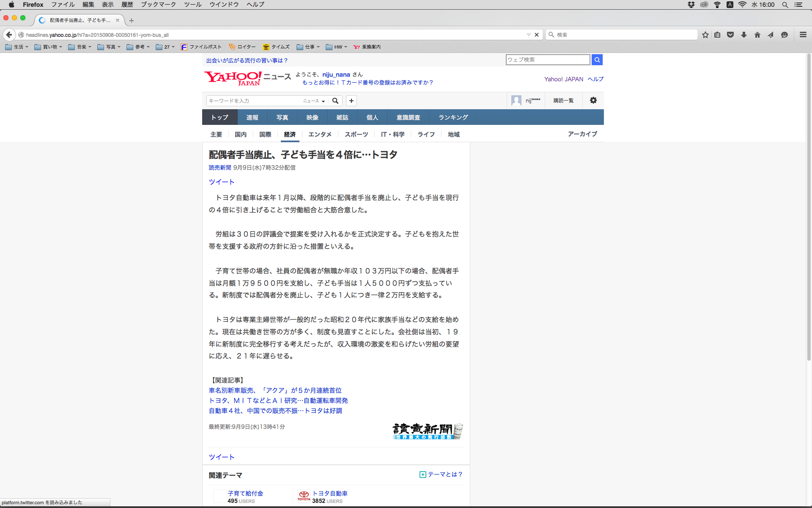The height and width of the screenshot is (508, 812).
Task: Go to Firefox home page icon
Action: 757,35
